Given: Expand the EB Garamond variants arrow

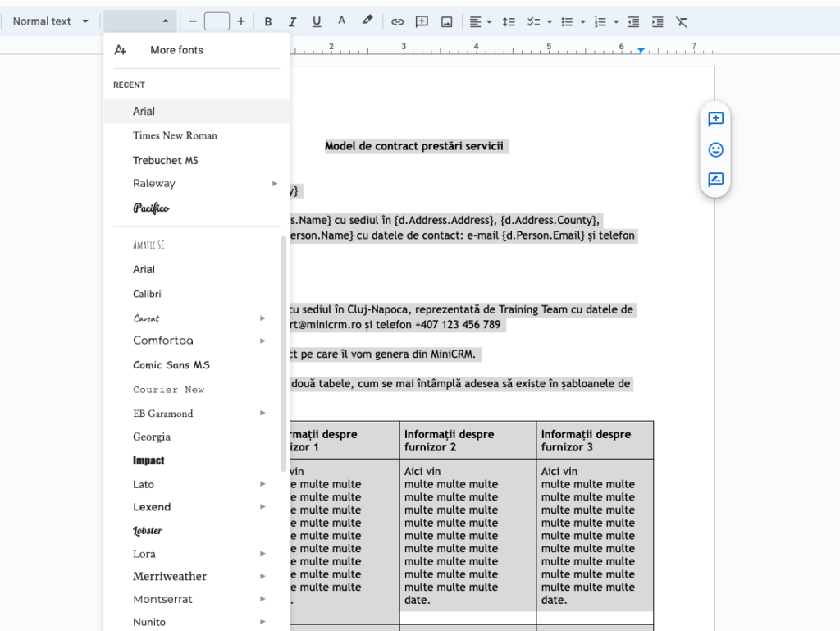Looking at the screenshot, I should (x=262, y=413).
